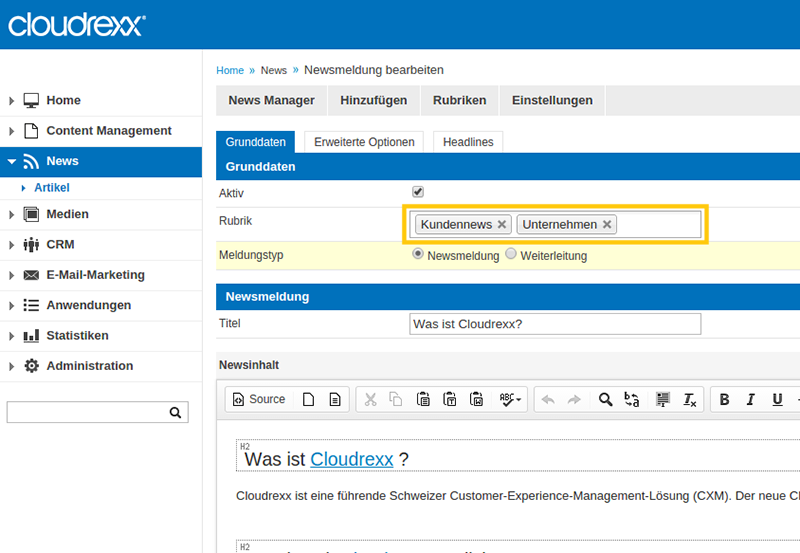Image resolution: width=800 pixels, height=553 pixels.
Task: Click the Copy icon in editor toolbar
Action: point(396,399)
